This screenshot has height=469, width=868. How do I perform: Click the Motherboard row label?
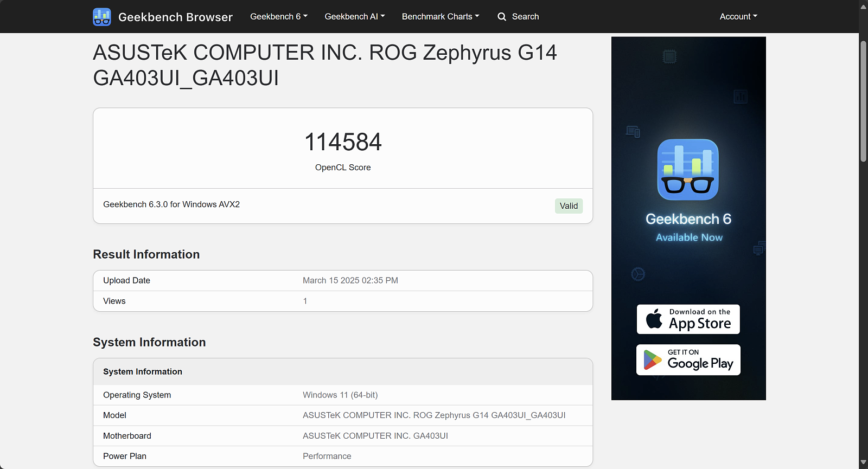pos(127,436)
